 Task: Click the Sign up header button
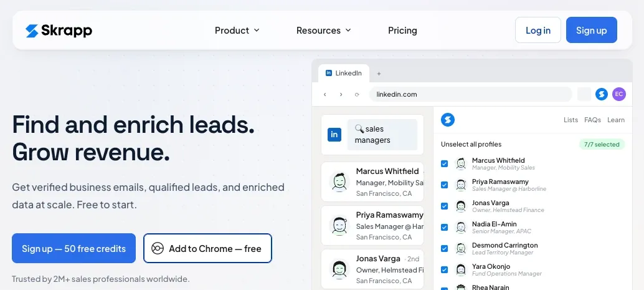click(x=592, y=30)
